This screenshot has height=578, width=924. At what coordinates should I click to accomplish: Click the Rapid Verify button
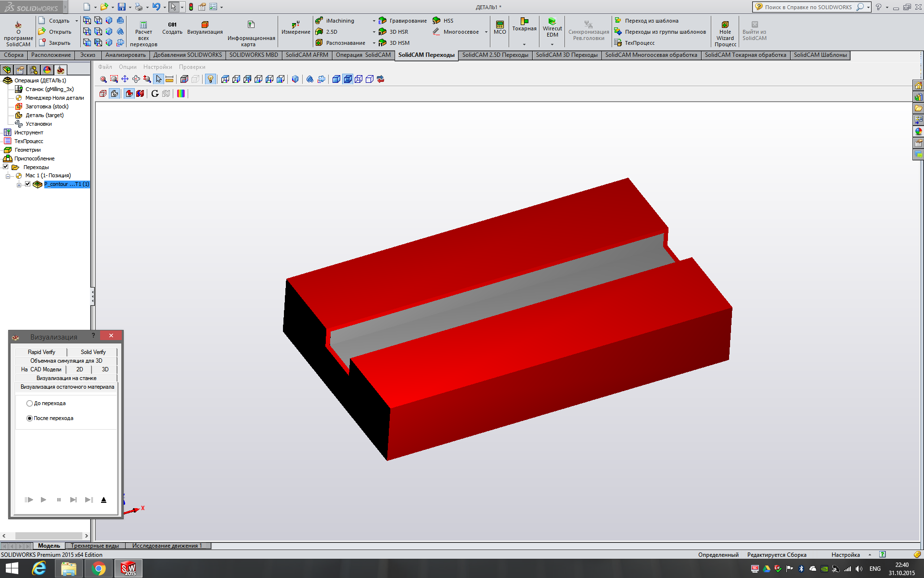41,352
